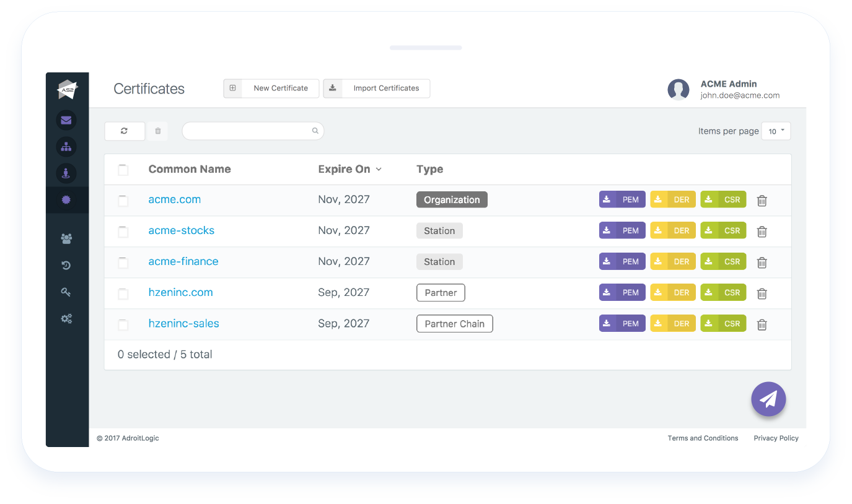Open the ACME Admin user profile menu
Image resolution: width=852 pixels, height=504 pixels.
[x=724, y=89]
